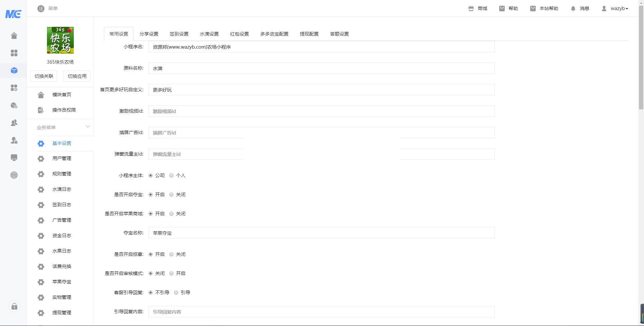Click the house icon beside 模块首页
The width and height of the screenshot is (644, 326).
pos(41,95)
